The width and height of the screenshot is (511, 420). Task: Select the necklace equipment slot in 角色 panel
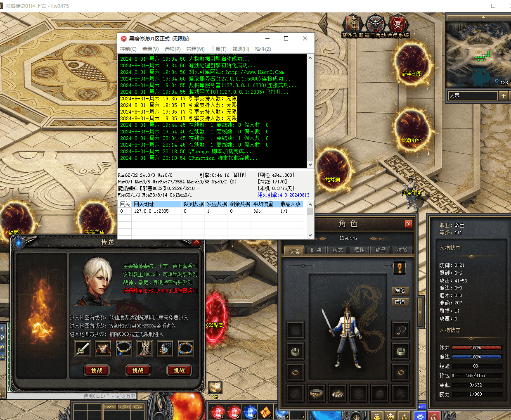point(400,330)
